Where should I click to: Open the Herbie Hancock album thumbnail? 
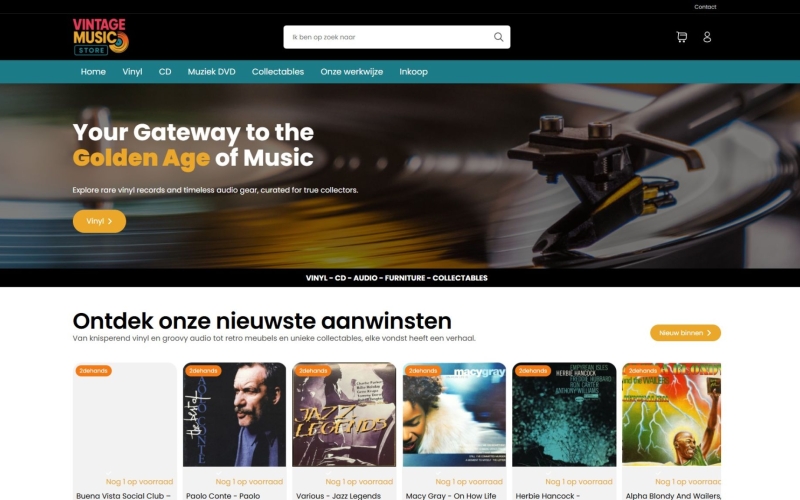pyautogui.click(x=564, y=414)
